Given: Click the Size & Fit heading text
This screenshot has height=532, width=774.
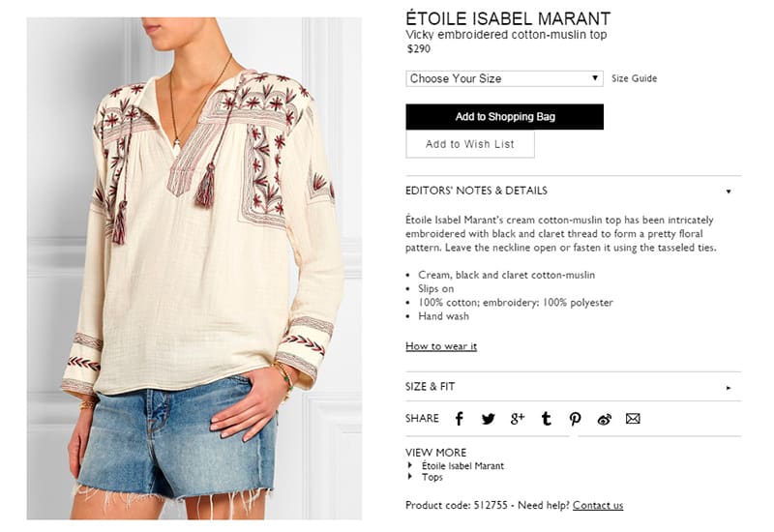Looking at the screenshot, I should (x=430, y=386).
